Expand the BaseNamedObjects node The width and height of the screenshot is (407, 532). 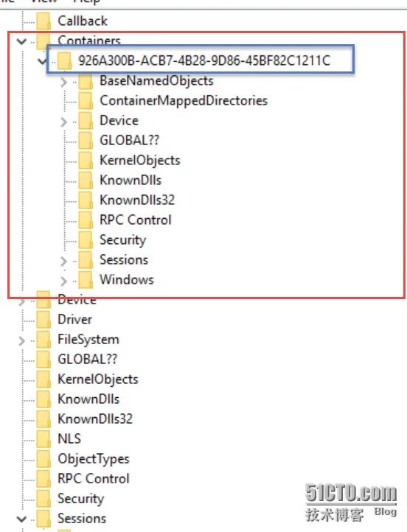pyautogui.click(x=63, y=82)
